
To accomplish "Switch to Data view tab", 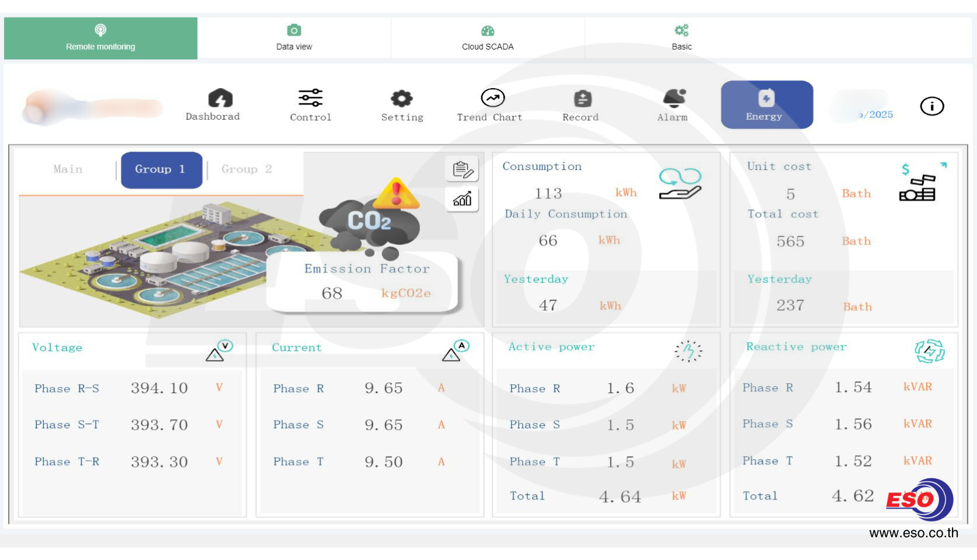I will pyautogui.click(x=294, y=38).
